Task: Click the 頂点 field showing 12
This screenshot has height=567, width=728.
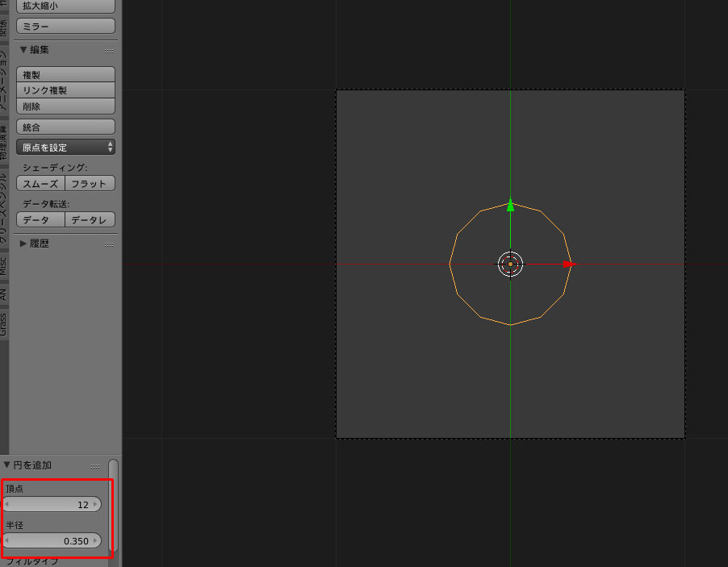Action: click(51, 504)
